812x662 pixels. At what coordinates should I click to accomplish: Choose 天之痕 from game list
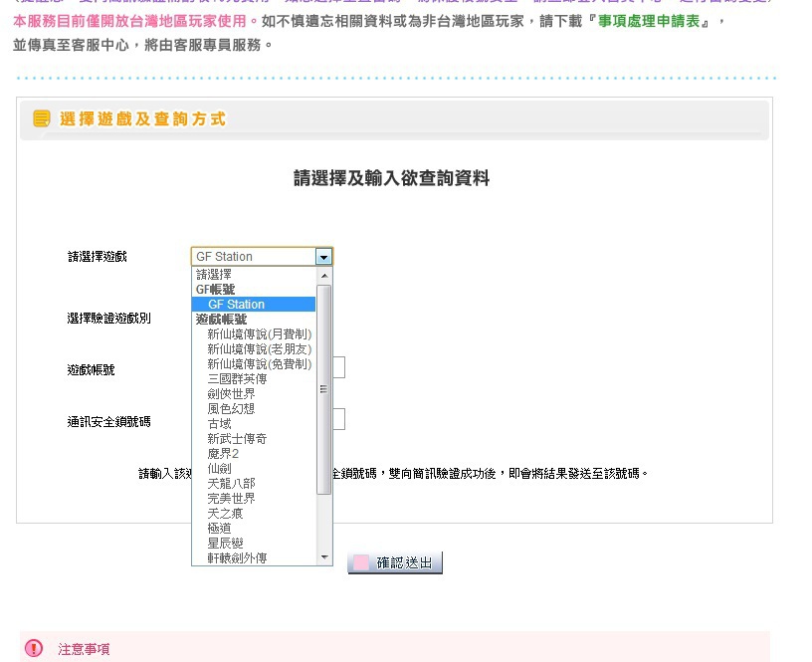254,514
